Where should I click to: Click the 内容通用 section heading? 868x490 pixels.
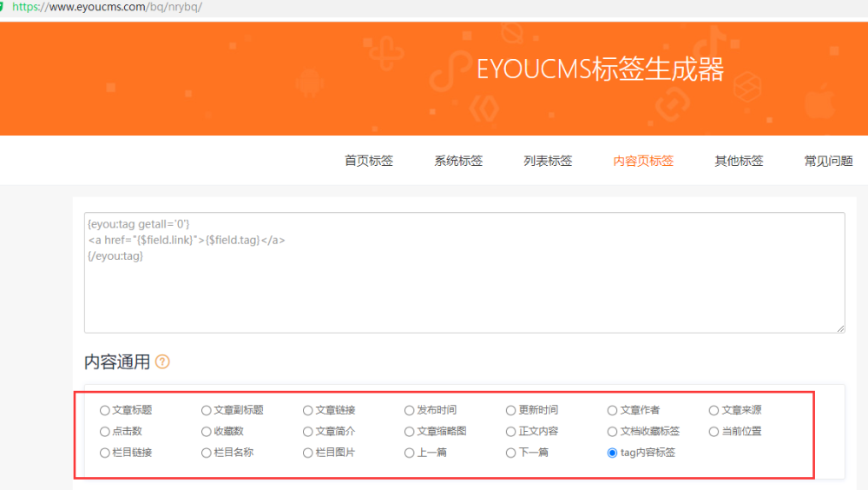click(117, 362)
